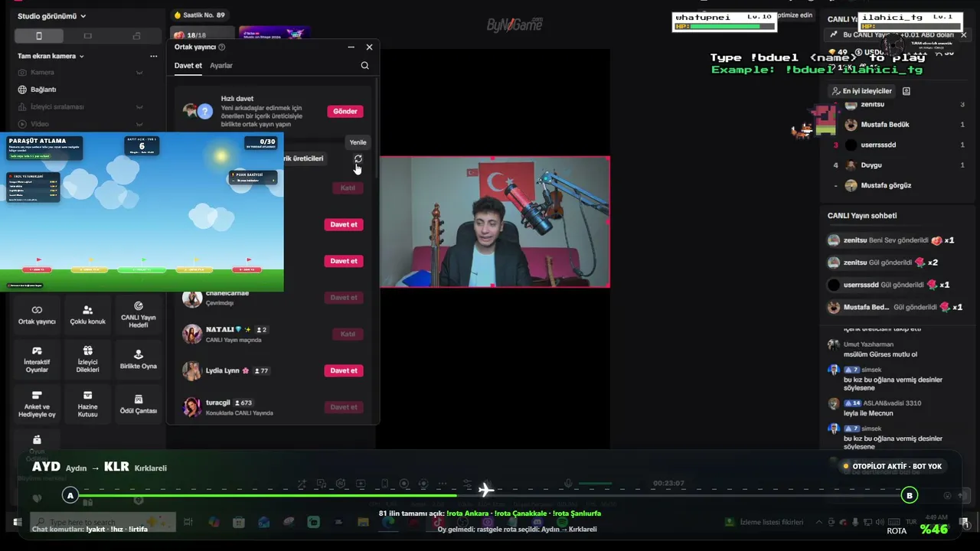Click Davet et next to turacgil
This screenshot has width=980, height=551.
pyautogui.click(x=344, y=407)
